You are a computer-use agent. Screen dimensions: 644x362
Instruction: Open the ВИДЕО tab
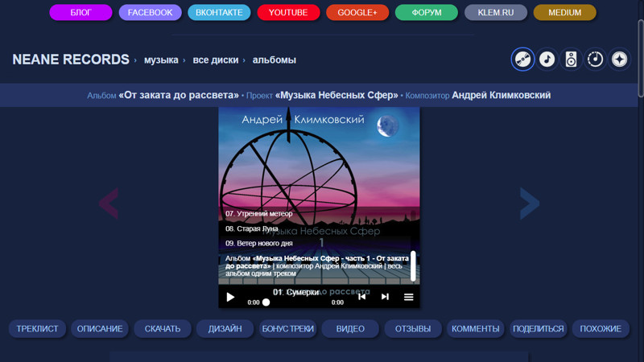click(x=350, y=329)
